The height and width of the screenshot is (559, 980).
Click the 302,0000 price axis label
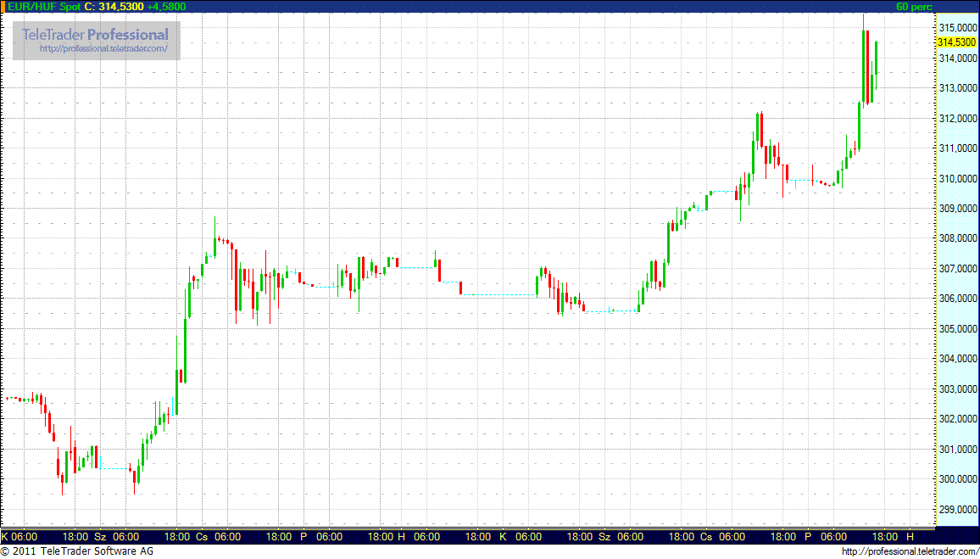[957, 419]
